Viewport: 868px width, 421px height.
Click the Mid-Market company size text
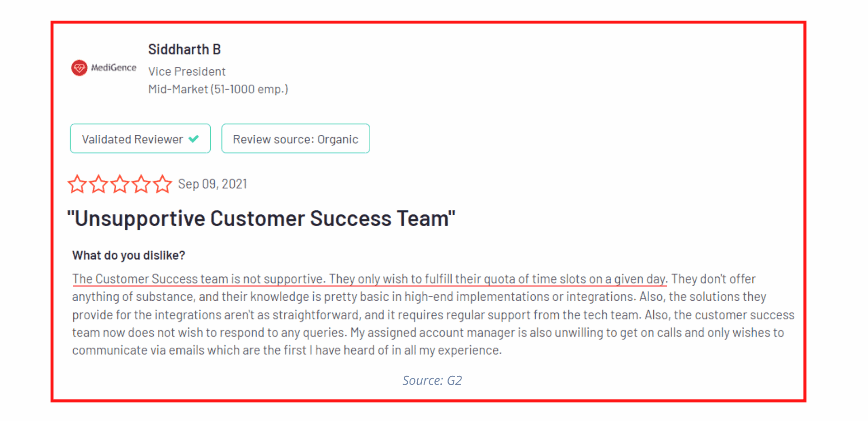[x=218, y=89]
